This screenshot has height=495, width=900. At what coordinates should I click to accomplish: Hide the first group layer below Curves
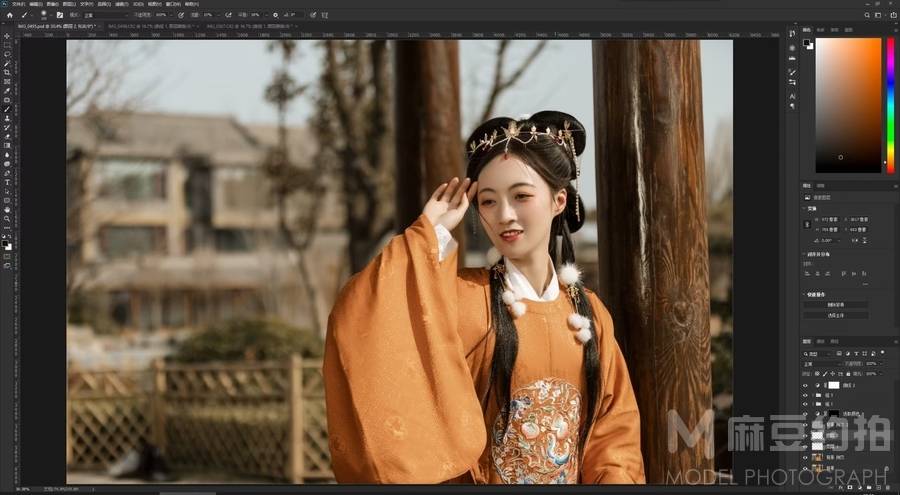click(x=805, y=395)
